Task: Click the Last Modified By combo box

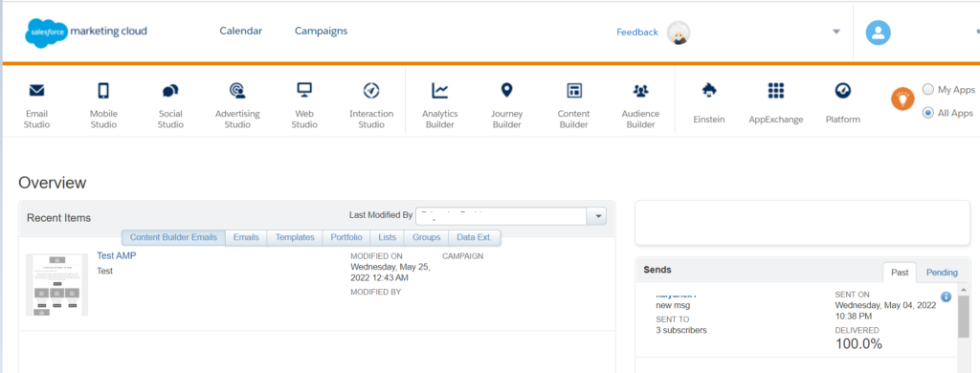Action: click(511, 217)
